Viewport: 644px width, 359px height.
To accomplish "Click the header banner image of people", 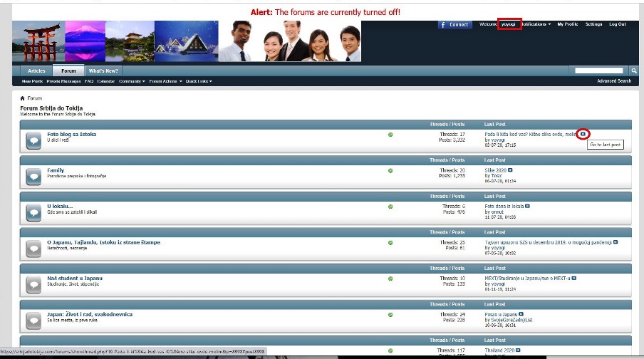I will coord(290,41).
